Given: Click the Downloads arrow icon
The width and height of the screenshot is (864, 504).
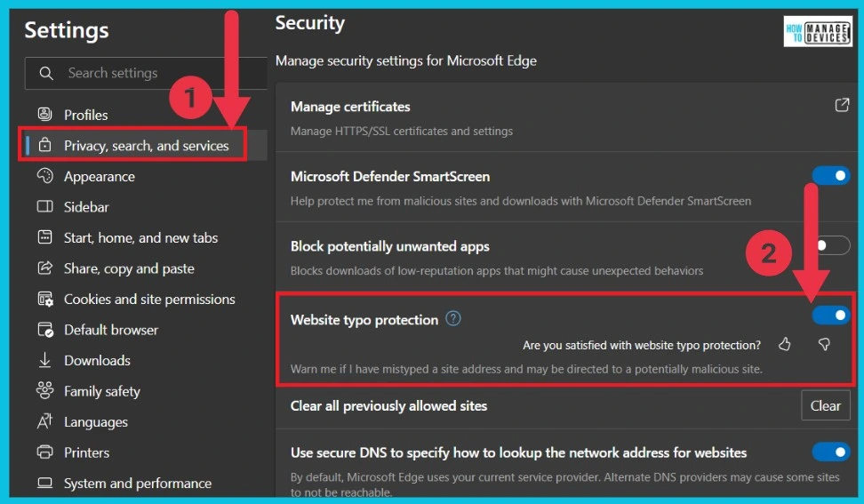Looking at the screenshot, I should click(x=44, y=360).
